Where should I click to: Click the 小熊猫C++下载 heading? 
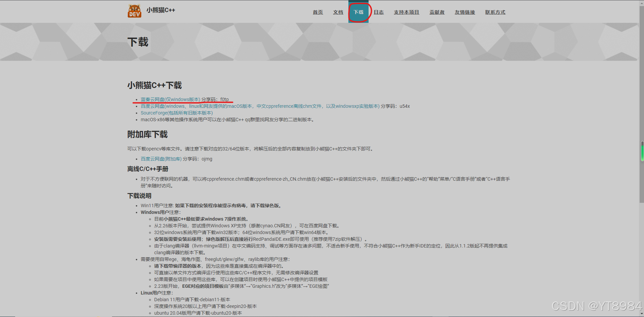coord(154,85)
